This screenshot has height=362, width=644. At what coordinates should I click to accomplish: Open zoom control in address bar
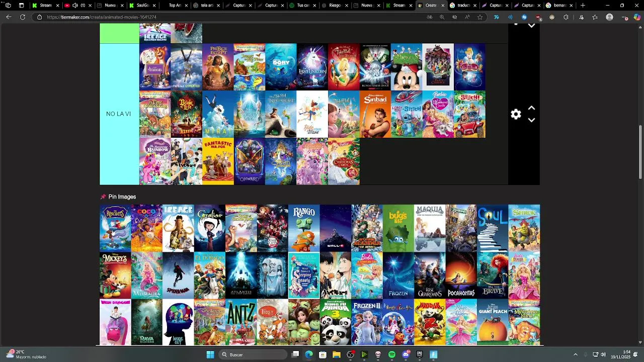(442, 17)
